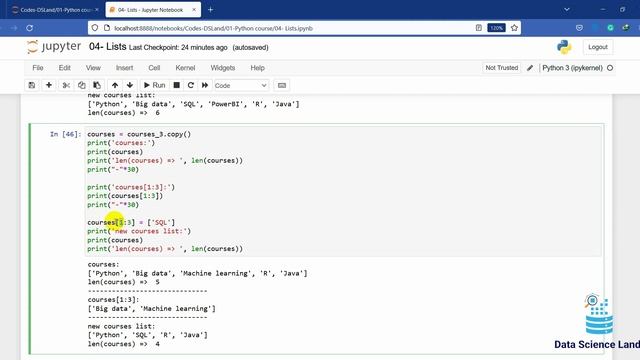Paste cells below icon
This screenshot has width=640, height=360.
(97, 85)
